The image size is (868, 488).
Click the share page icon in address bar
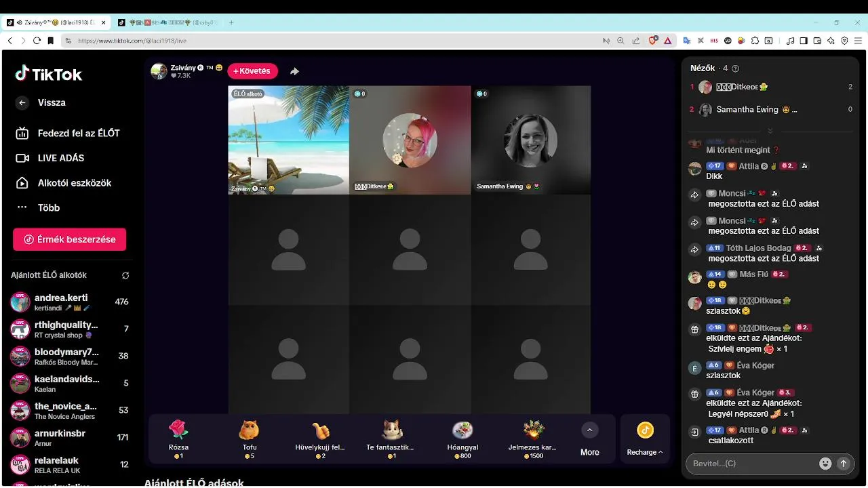tap(635, 41)
